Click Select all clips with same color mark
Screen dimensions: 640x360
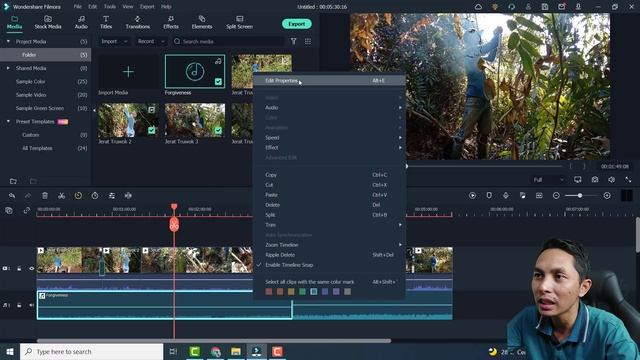tap(329, 282)
